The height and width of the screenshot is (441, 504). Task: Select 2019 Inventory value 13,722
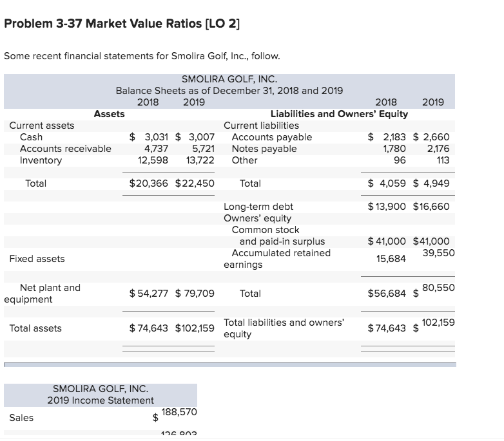coord(200,160)
